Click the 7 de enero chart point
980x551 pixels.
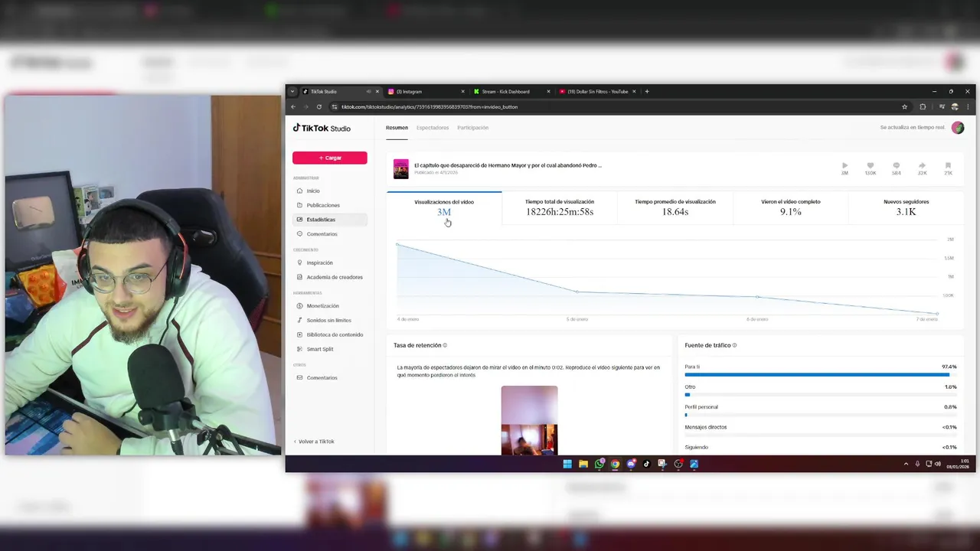937,314
